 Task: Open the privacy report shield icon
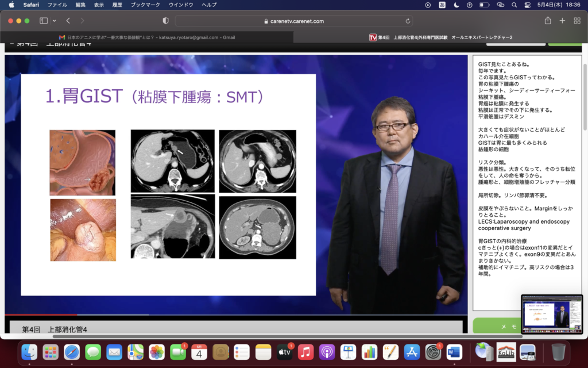(166, 21)
